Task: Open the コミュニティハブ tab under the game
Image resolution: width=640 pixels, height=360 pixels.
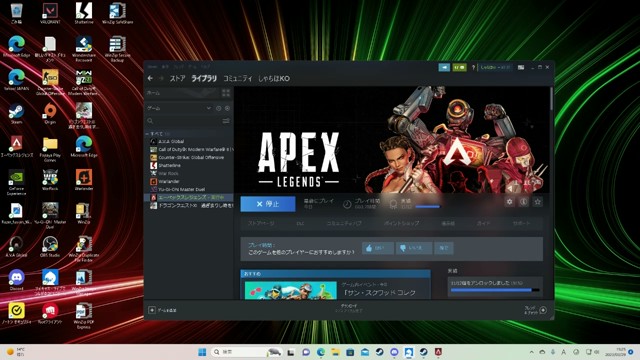Action: [x=344, y=223]
